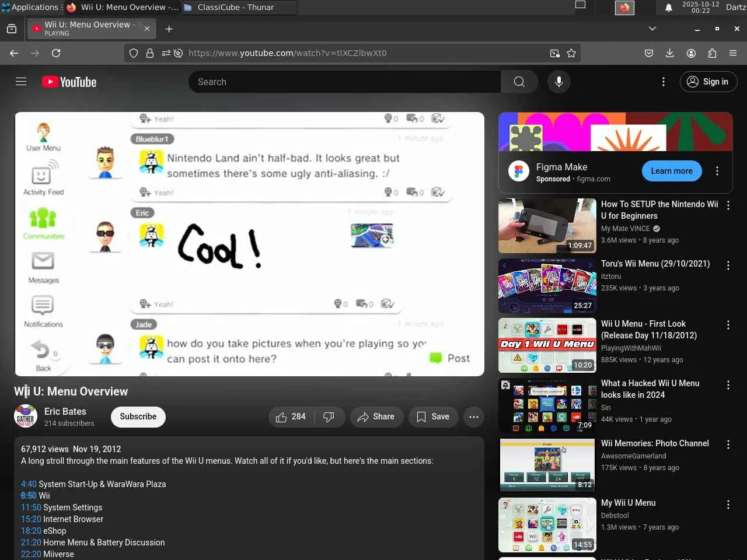
Task: Save the video to a playlist
Action: (x=433, y=416)
